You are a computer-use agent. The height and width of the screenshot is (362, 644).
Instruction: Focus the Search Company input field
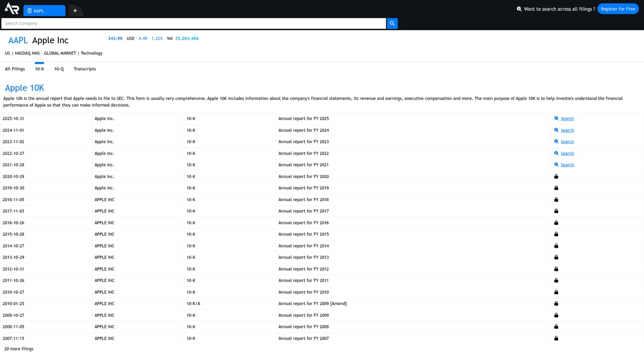coord(194,23)
